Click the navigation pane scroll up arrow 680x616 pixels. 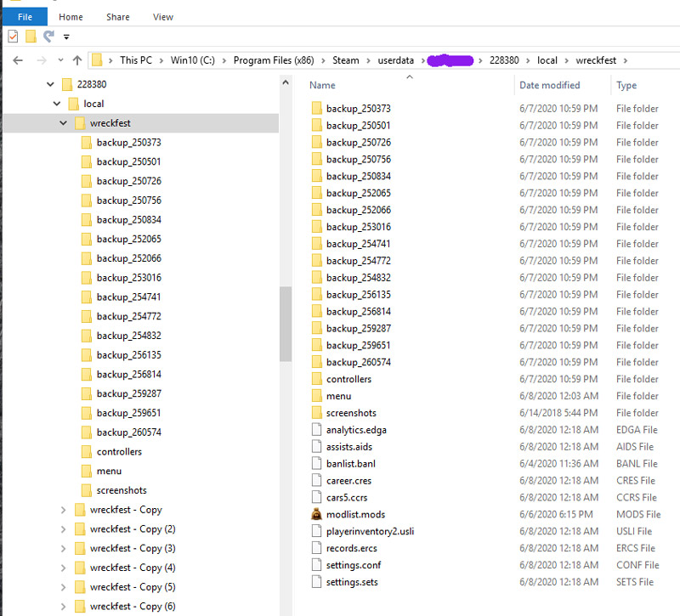point(286,82)
